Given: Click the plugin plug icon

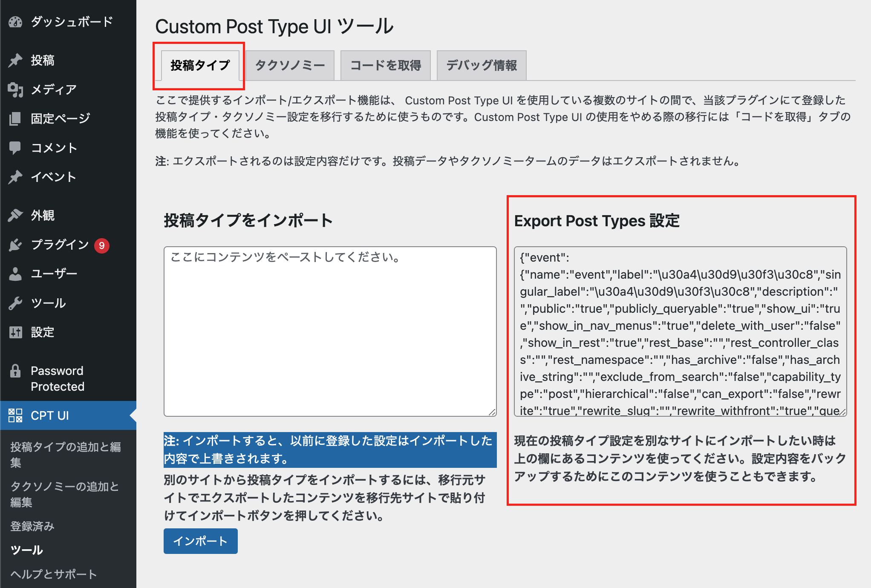Looking at the screenshot, I should coord(15,245).
